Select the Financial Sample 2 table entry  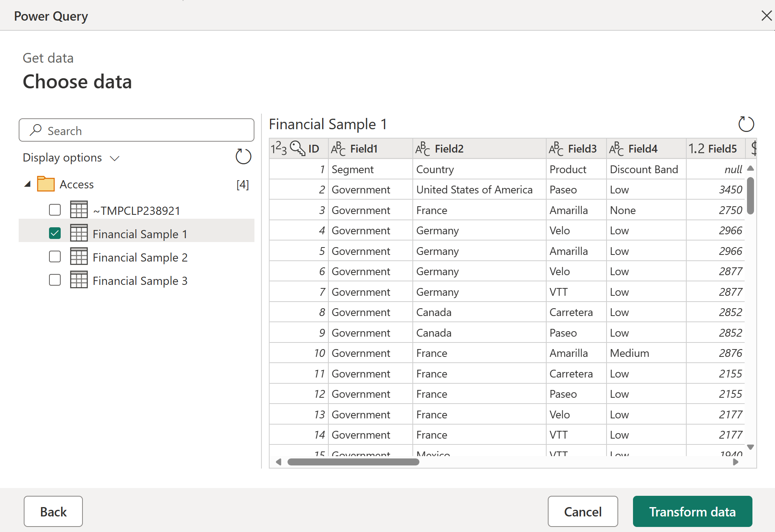point(140,257)
